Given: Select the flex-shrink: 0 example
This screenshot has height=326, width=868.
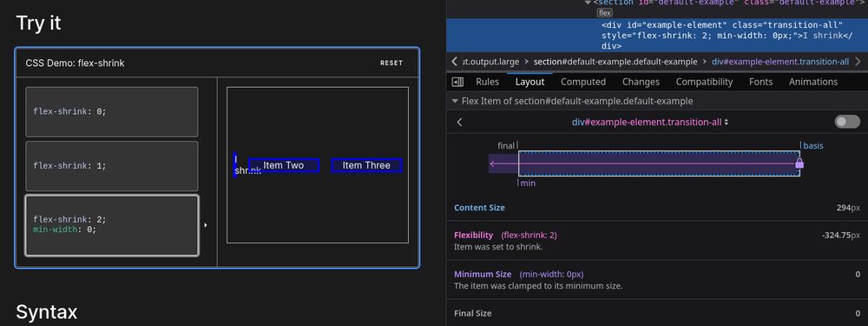Looking at the screenshot, I should tap(112, 111).
